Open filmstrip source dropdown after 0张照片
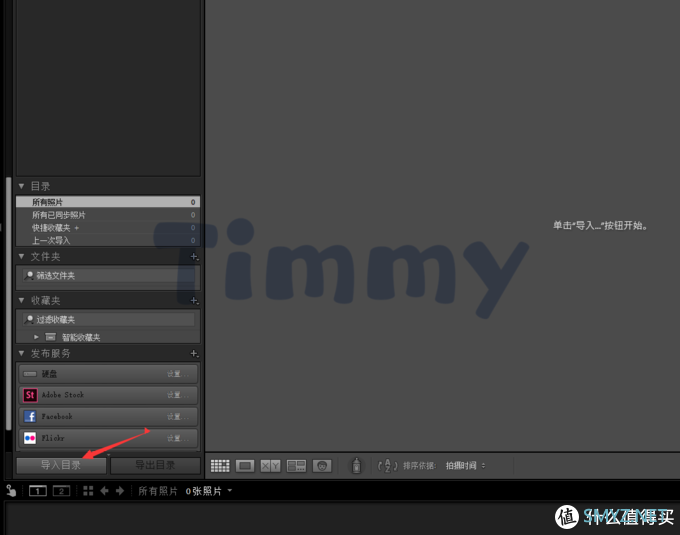680x535 pixels. (x=230, y=491)
